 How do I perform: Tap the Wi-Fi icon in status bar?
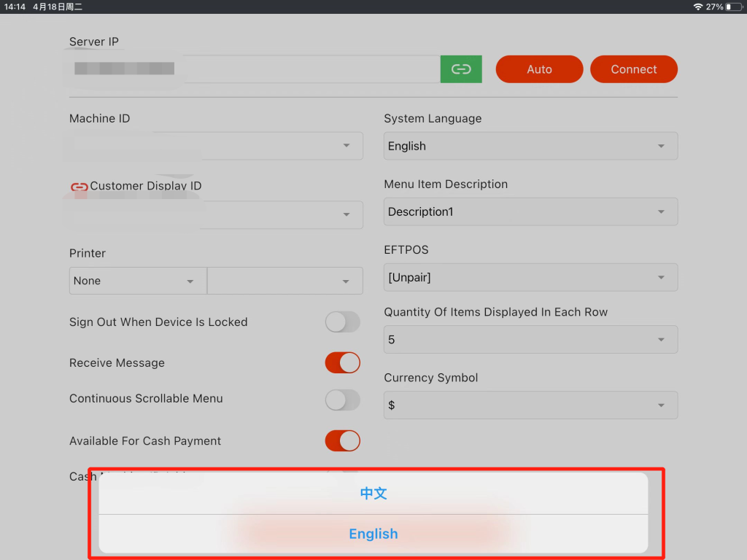click(x=697, y=7)
